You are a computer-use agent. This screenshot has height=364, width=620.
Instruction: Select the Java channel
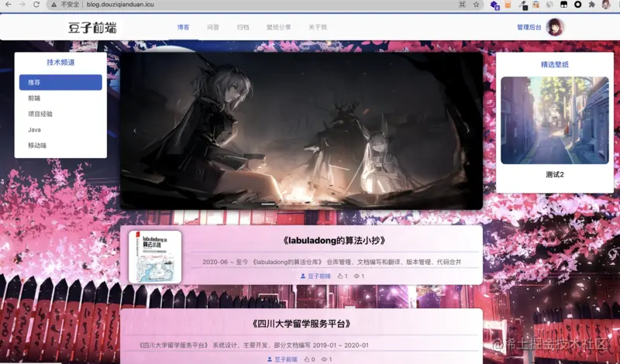[60, 129]
